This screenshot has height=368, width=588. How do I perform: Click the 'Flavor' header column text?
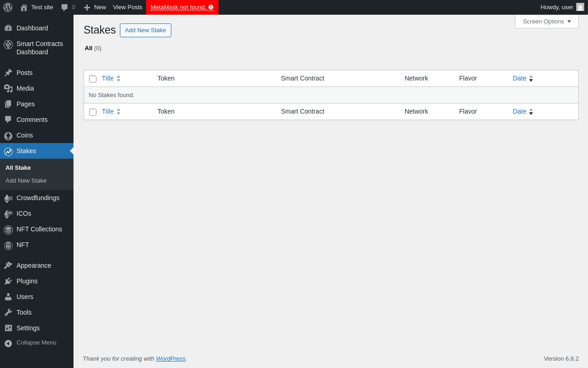tap(468, 78)
